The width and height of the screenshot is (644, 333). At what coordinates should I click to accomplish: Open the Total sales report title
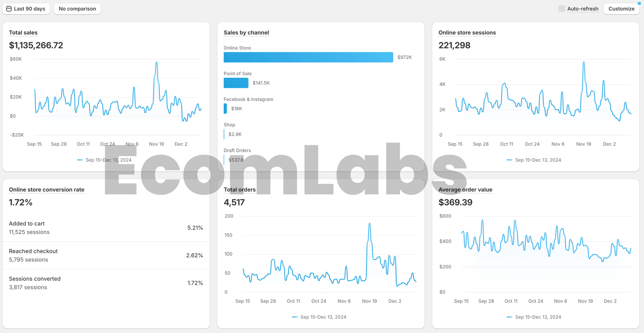[x=23, y=33]
